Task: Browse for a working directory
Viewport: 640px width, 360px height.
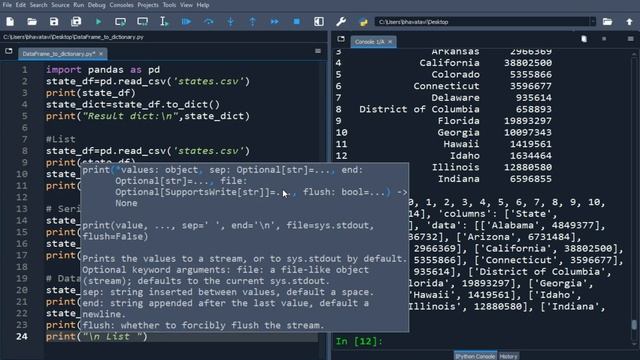Action: 607,22
